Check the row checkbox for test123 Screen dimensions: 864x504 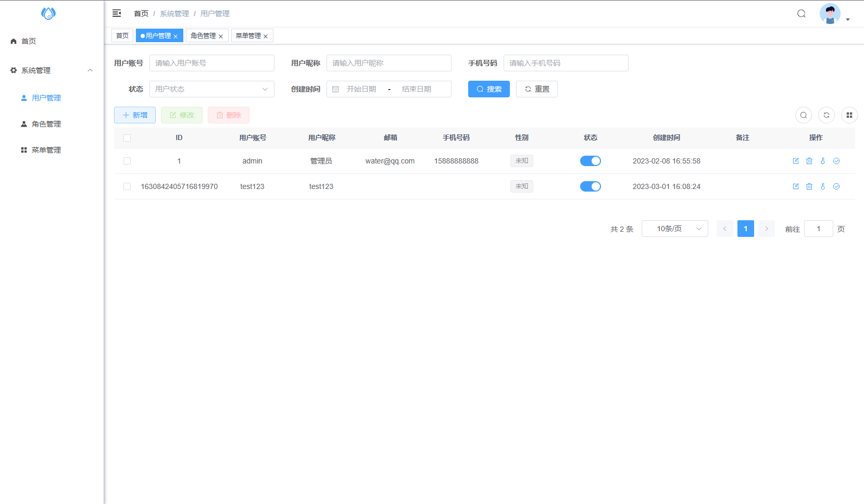point(127,186)
